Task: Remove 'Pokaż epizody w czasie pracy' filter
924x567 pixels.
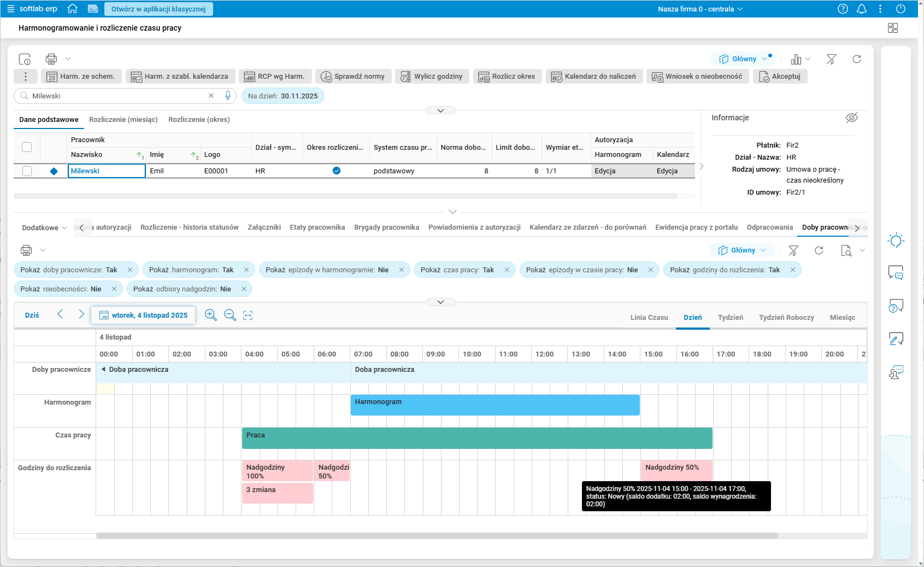Action: [651, 270]
